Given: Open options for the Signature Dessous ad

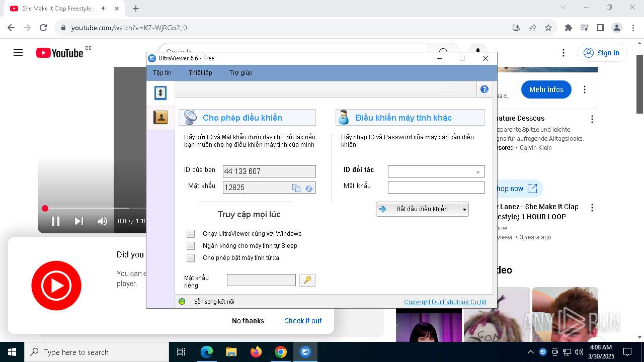Looking at the screenshot, I should 592,119.
